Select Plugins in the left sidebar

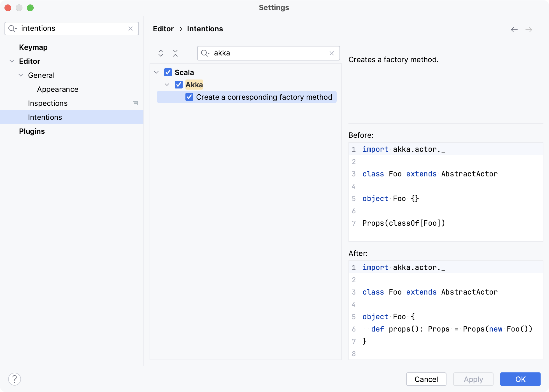[x=32, y=131]
